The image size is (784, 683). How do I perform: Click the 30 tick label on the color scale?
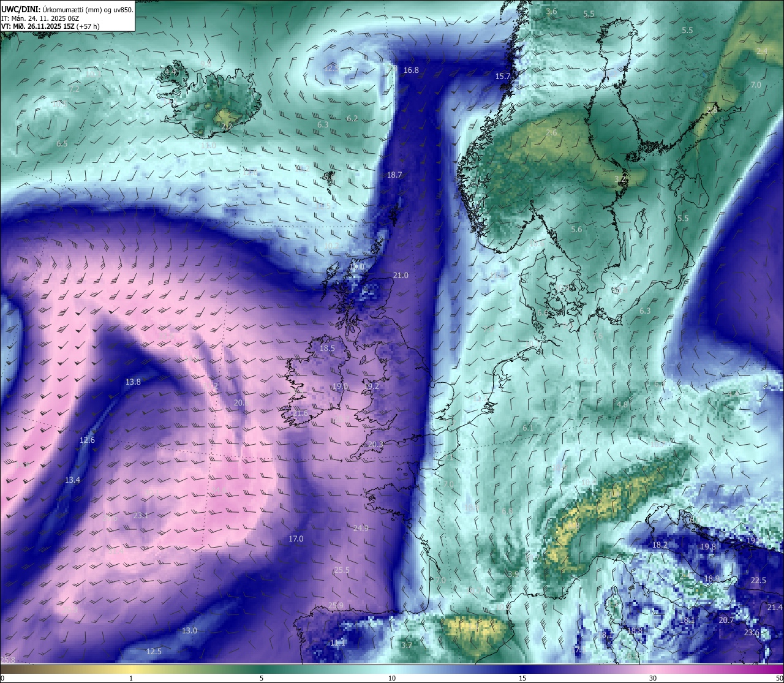click(653, 678)
